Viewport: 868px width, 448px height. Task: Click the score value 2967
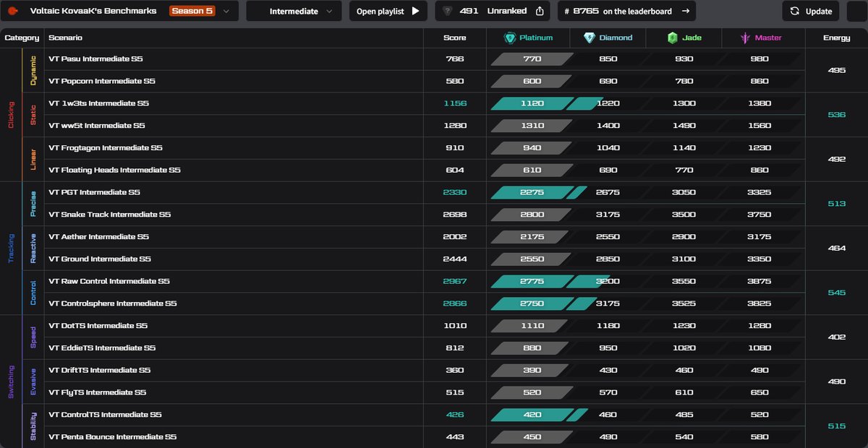pyautogui.click(x=455, y=281)
